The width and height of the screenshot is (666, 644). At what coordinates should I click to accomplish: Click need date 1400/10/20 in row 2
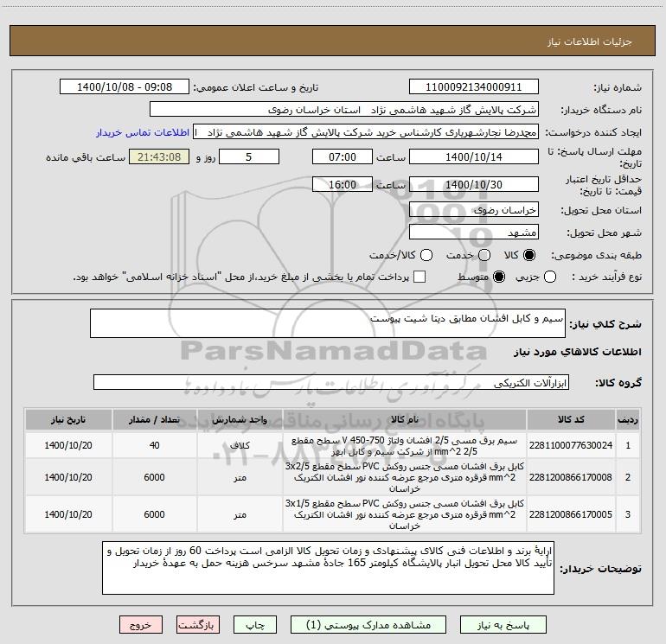coord(68,477)
